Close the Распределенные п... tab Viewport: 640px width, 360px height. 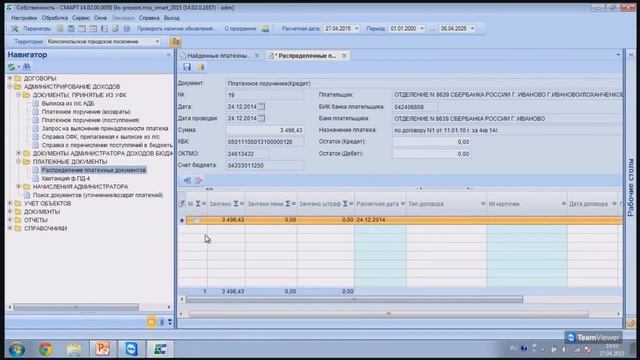pyautogui.click(x=344, y=56)
